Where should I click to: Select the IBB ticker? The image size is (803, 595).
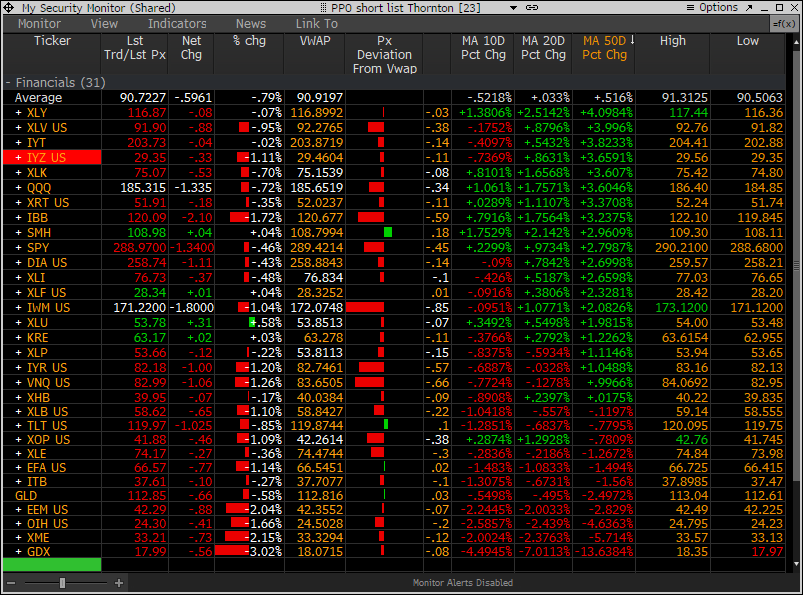(37, 218)
